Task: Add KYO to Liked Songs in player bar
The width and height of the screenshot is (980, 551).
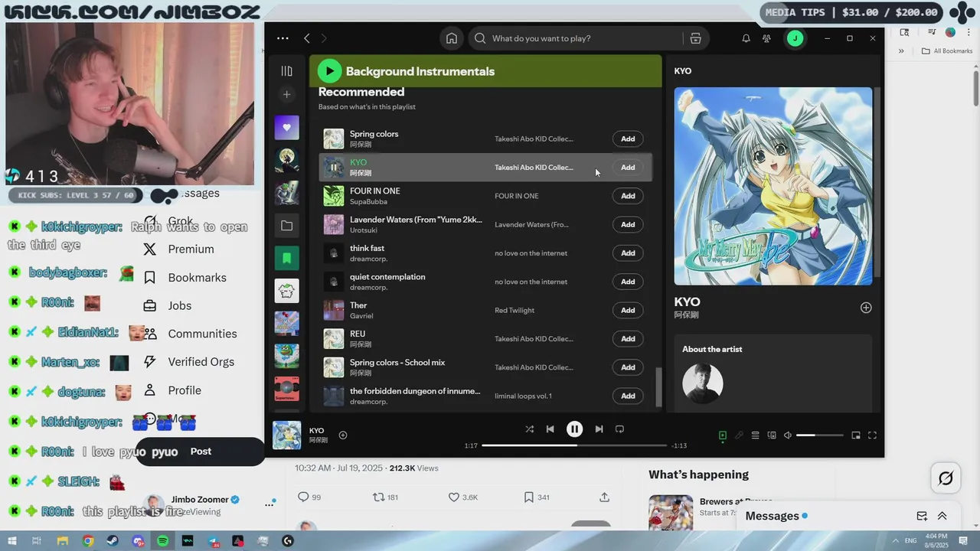Action: pyautogui.click(x=343, y=435)
